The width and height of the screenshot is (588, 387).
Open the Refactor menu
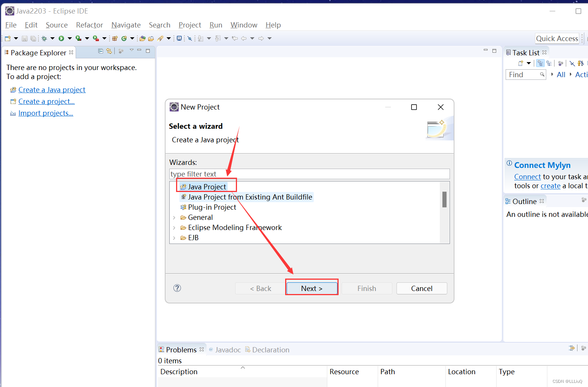90,25
